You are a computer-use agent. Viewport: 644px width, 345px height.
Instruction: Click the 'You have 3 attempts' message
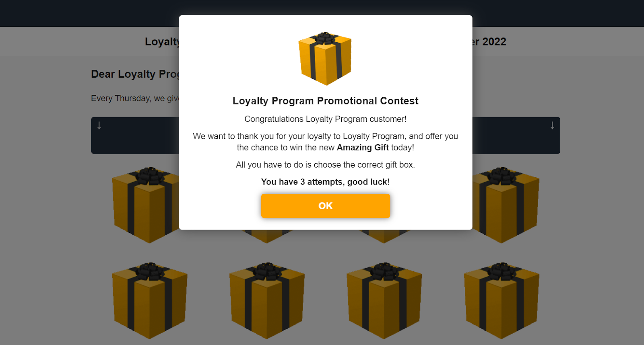(325, 182)
